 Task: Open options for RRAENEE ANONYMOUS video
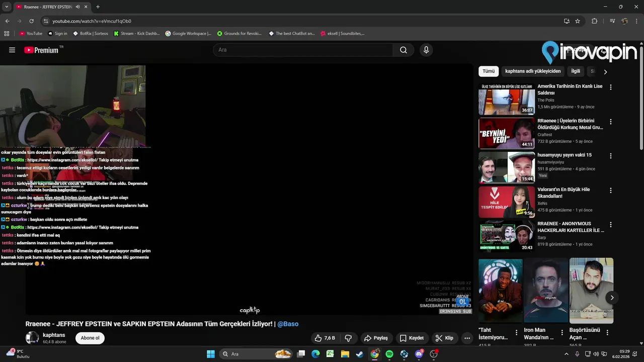[x=611, y=225]
